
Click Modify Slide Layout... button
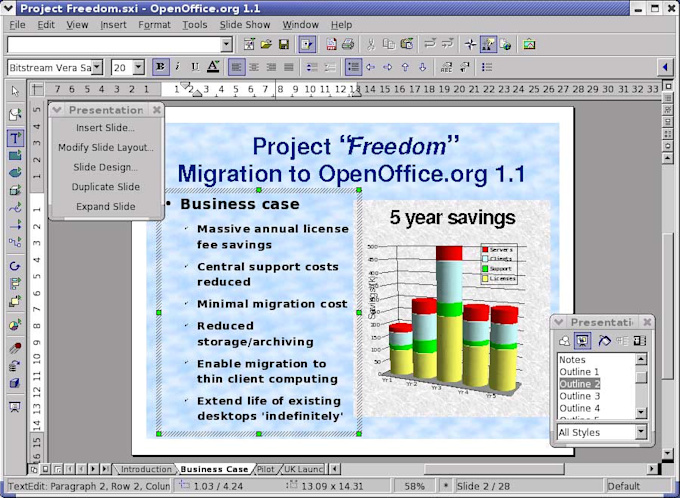pos(105,147)
